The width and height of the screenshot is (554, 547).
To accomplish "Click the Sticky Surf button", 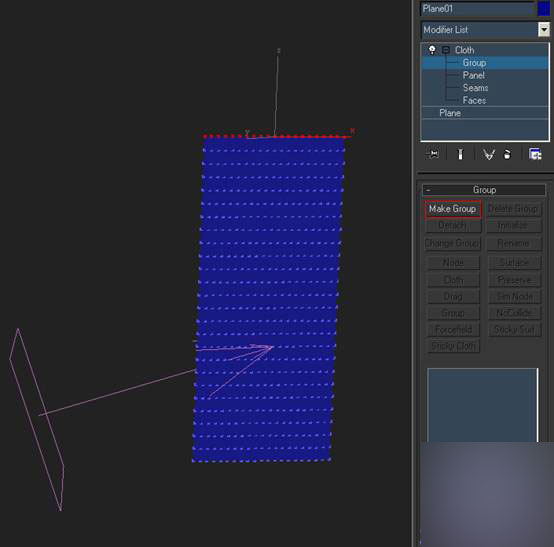I will (x=515, y=330).
